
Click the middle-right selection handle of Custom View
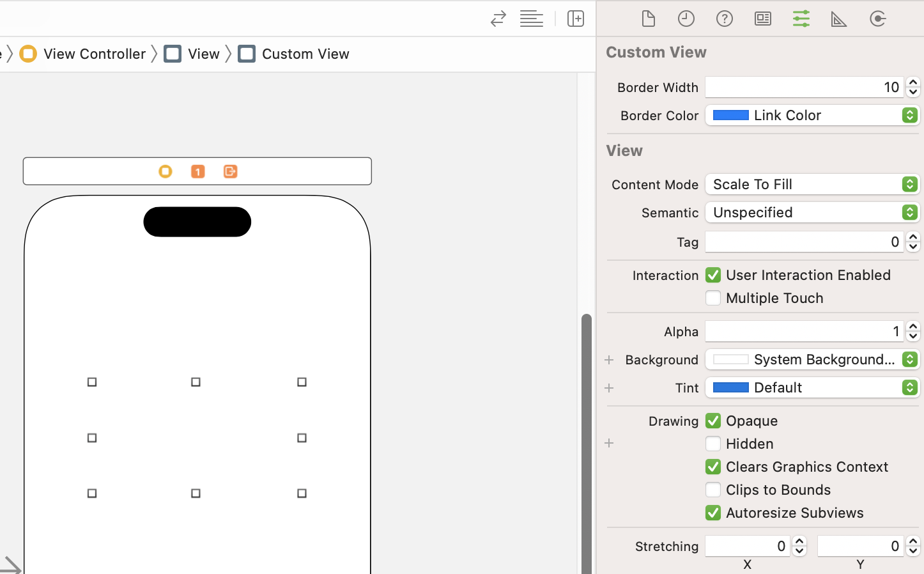click(x=302, y=438)
